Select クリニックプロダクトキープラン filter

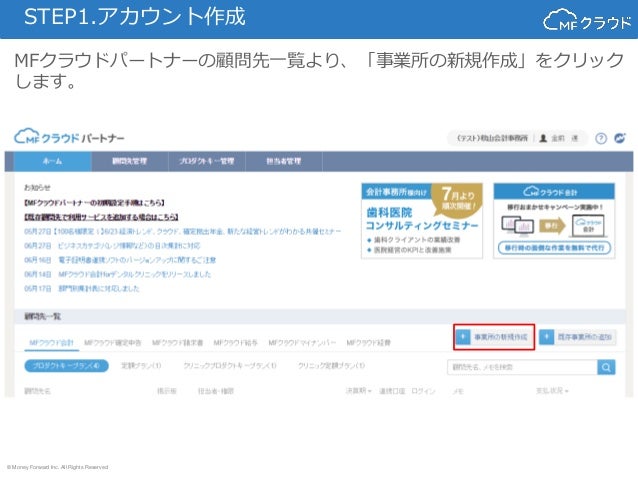[230, 366]
